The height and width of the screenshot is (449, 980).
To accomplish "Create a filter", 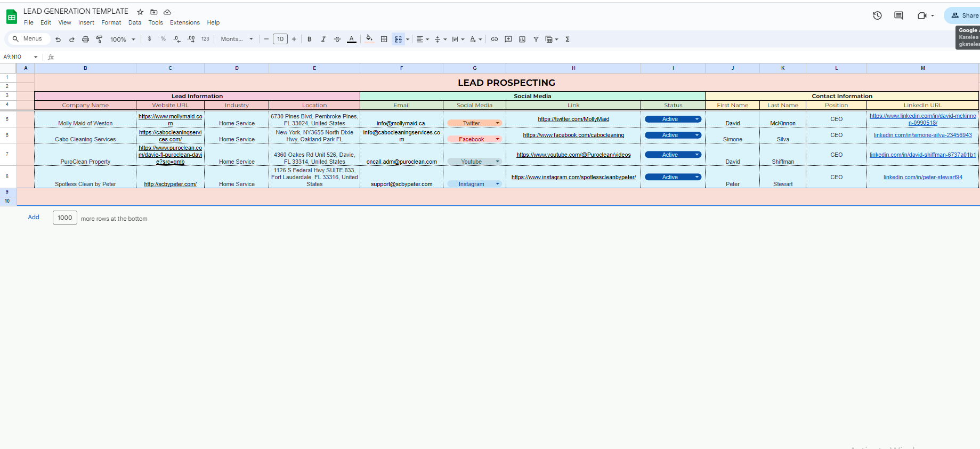I will pyautogui.click(x=536, y=39).
